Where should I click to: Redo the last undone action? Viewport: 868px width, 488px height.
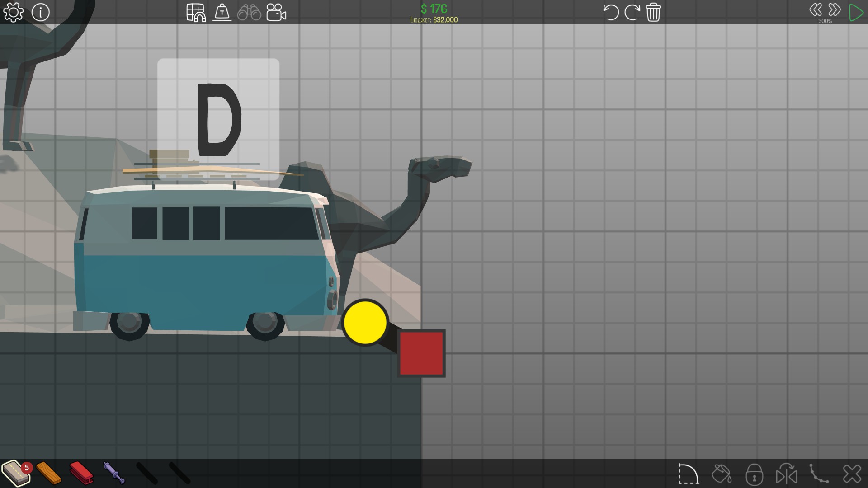point(632,12)
